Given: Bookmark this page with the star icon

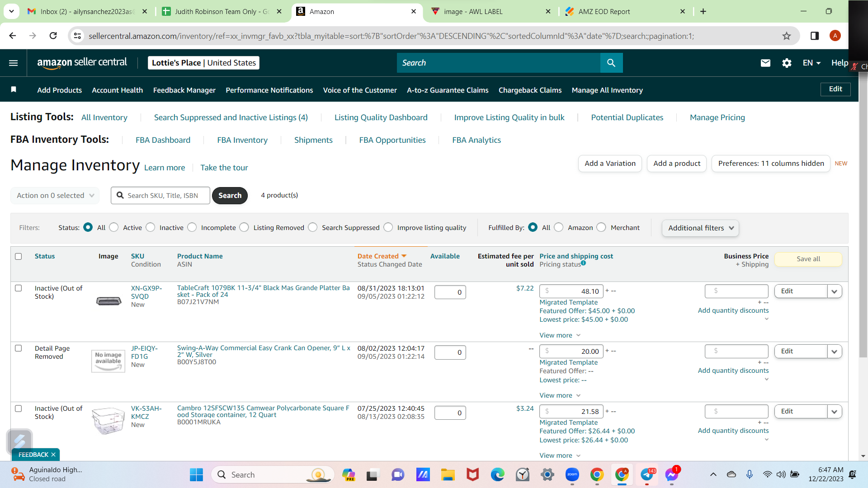Looking at the screenshot, I should pos(787,36).
